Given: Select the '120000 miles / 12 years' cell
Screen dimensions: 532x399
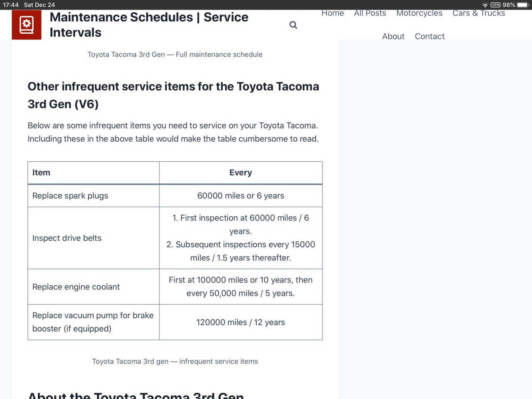Looking at the screenshot, I should (241, 322).
